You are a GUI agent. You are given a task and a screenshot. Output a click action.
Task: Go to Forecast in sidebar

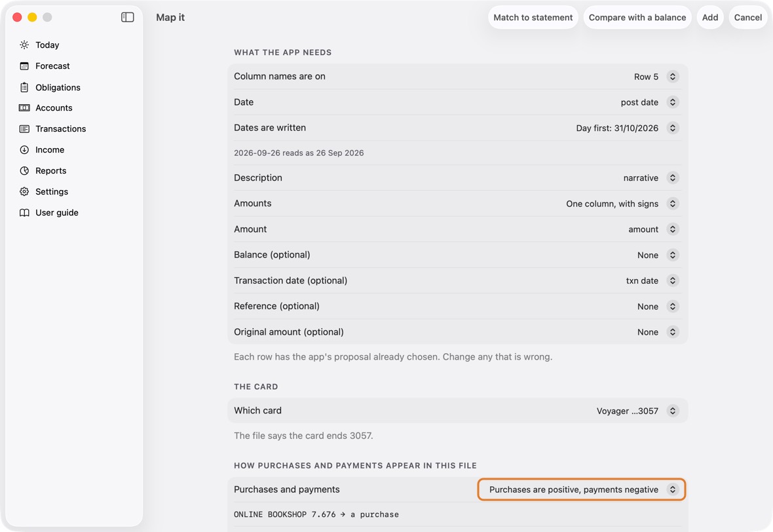52,66
